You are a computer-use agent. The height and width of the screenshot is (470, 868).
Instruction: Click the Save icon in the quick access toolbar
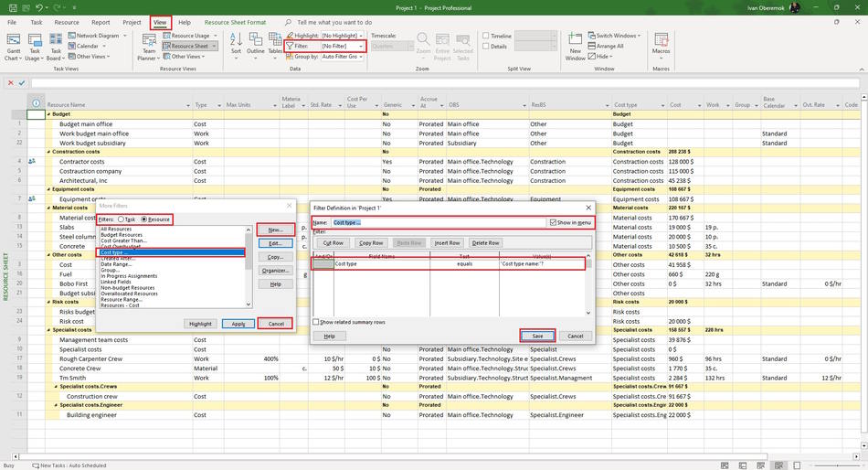[x=13, y=7]
